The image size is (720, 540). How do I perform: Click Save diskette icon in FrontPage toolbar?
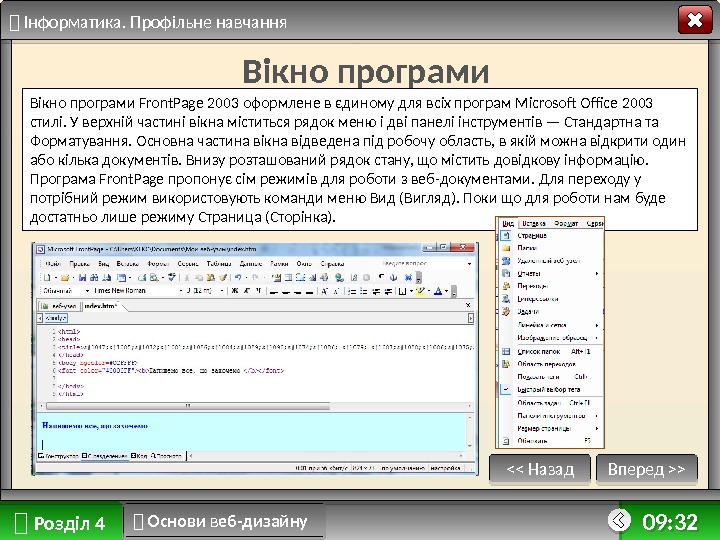pyautogui.click(x=83, y=277)
